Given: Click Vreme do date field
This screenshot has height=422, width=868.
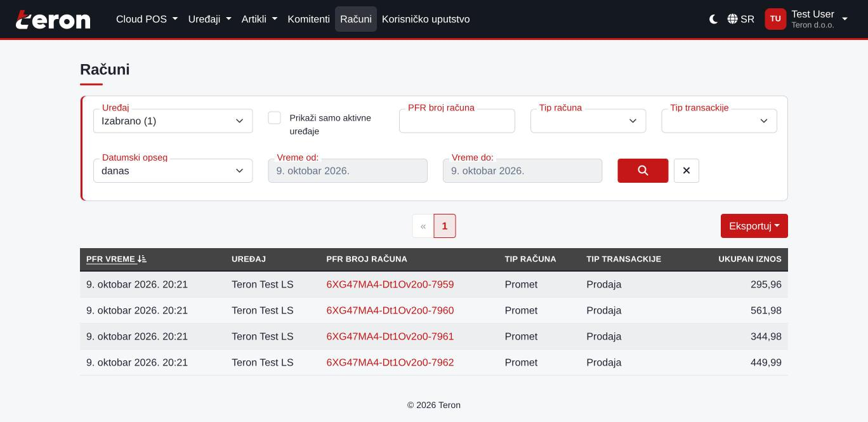Looking at the screenshot, I should (522, 171).
